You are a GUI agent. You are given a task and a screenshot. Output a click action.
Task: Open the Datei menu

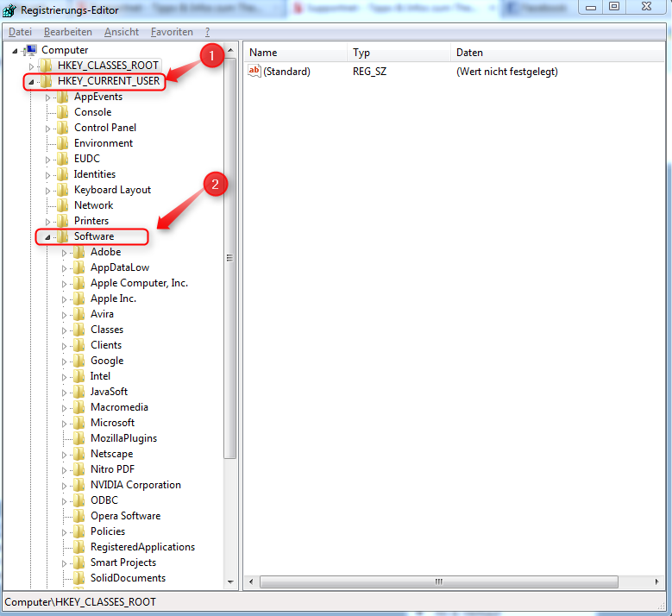pyautogui.click(x=20, y=32)
